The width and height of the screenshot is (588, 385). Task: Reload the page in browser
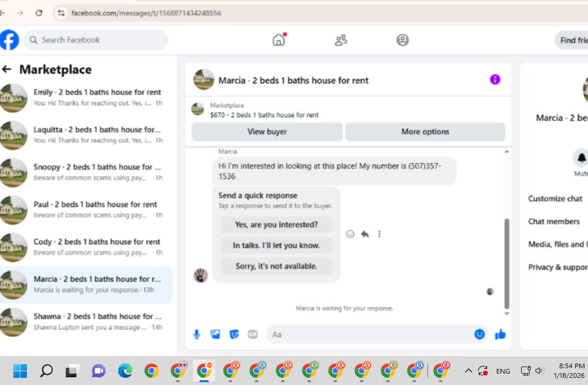click(39, 13)
